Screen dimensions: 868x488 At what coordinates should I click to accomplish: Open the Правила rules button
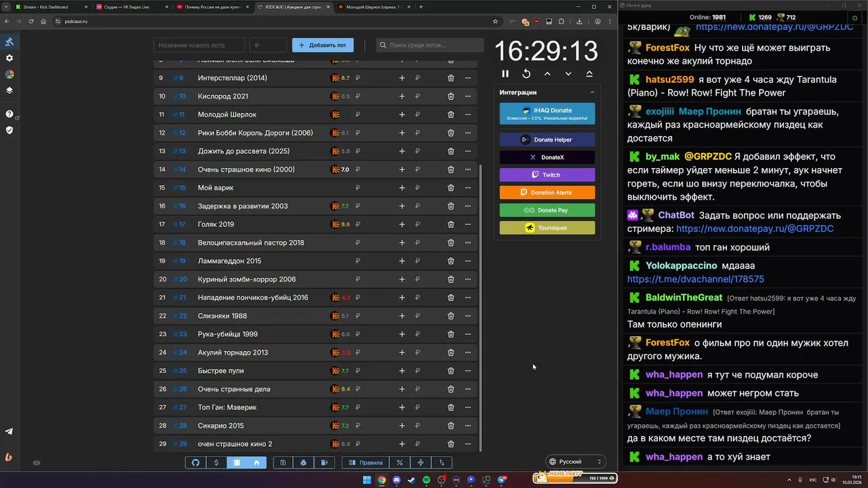366,463
